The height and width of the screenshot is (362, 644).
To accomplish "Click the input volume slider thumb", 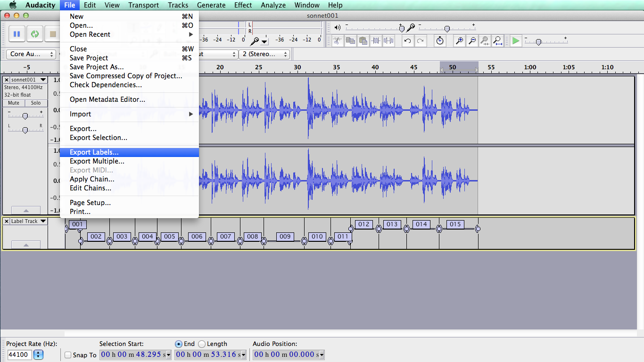I will 447,28.
